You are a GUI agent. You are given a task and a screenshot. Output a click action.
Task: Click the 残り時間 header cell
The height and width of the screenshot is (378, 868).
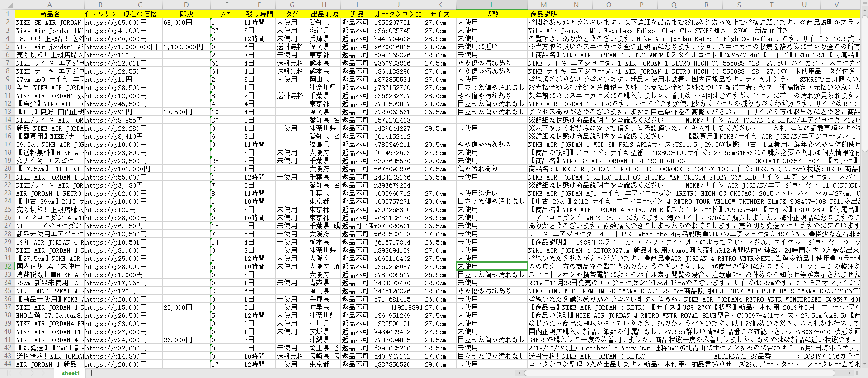point(259,14)
